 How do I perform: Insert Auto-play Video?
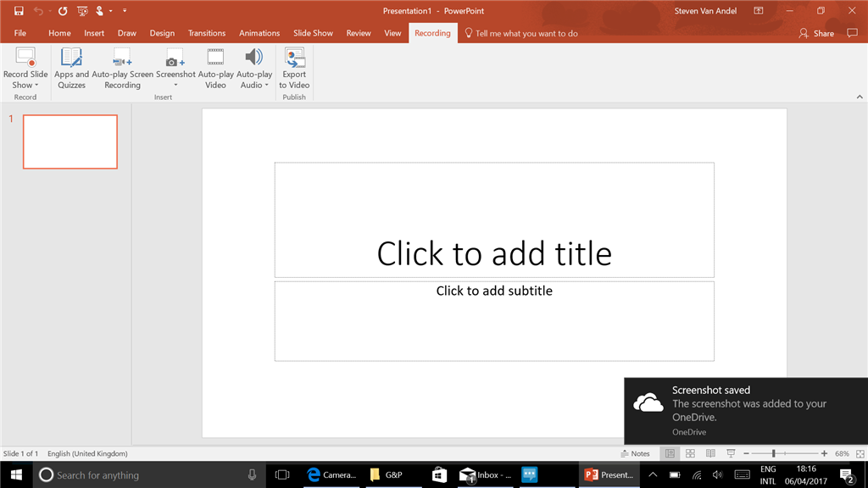(x=215, y=69)
